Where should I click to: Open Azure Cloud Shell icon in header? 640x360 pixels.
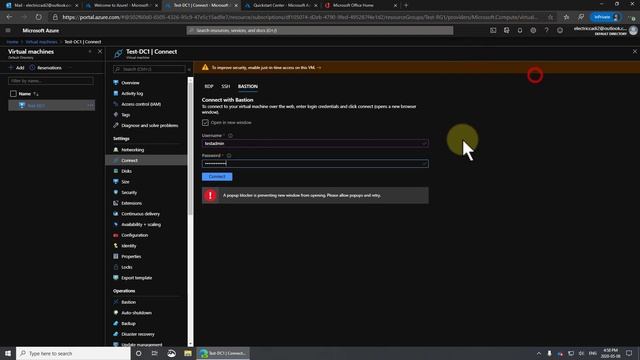point(493,31)
